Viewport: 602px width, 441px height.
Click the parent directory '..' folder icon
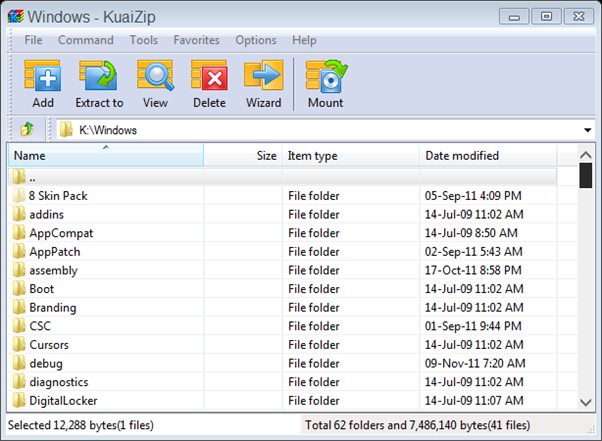point(19,177)
